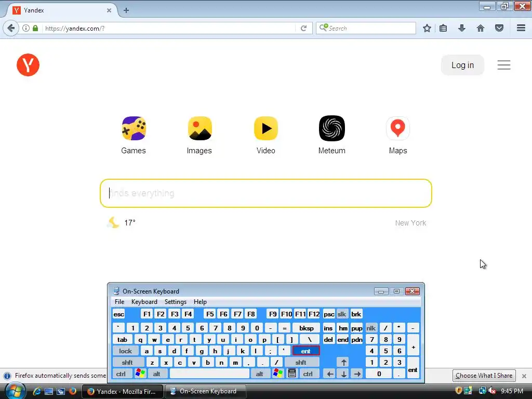532x399 pixels.
Task: Close the Yandex tab
Action: pos(109,10)
